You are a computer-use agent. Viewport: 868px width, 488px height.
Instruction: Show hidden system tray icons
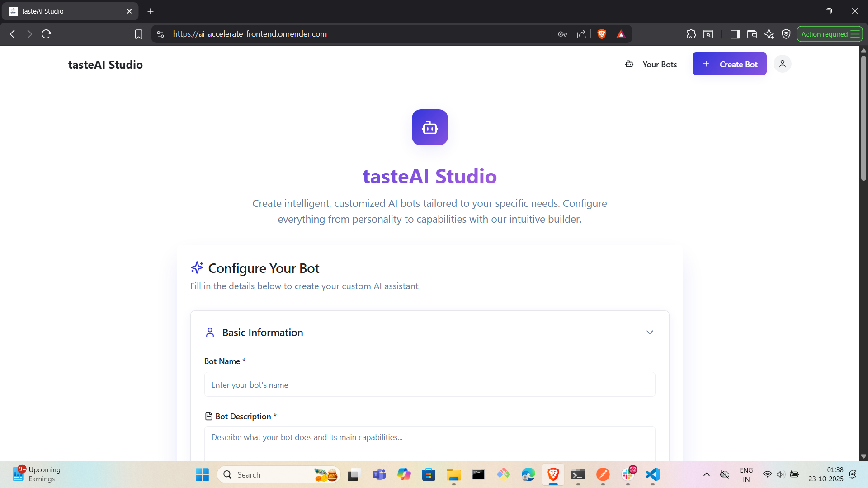[x=706, y=474]
